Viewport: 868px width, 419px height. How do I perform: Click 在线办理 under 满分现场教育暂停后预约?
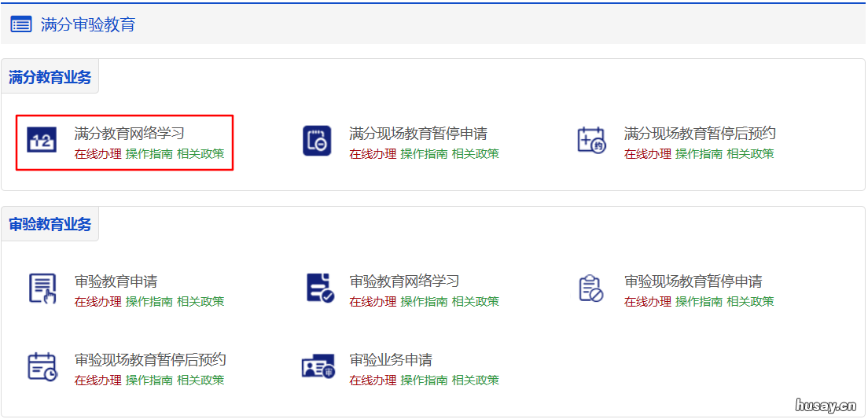coord(648,154)
